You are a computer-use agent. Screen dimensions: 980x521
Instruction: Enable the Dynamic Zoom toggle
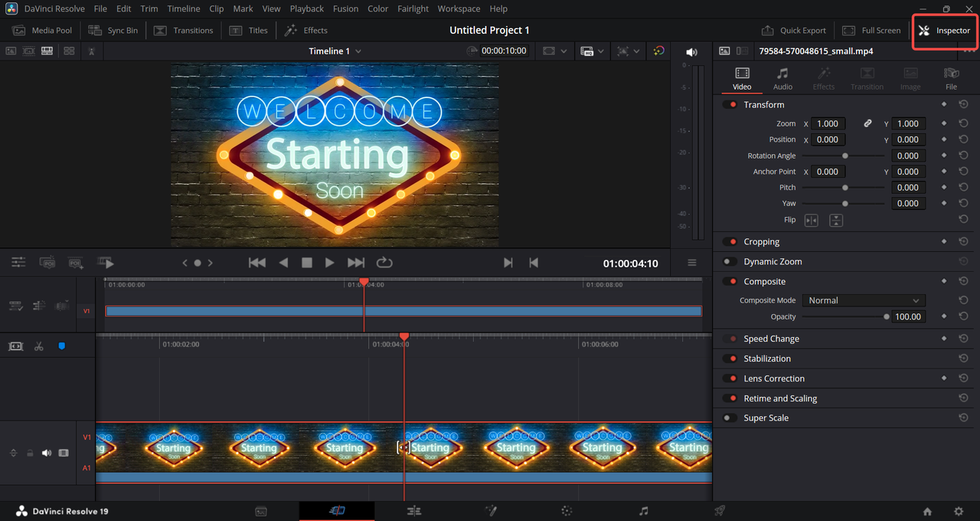(x=730, y=262)
